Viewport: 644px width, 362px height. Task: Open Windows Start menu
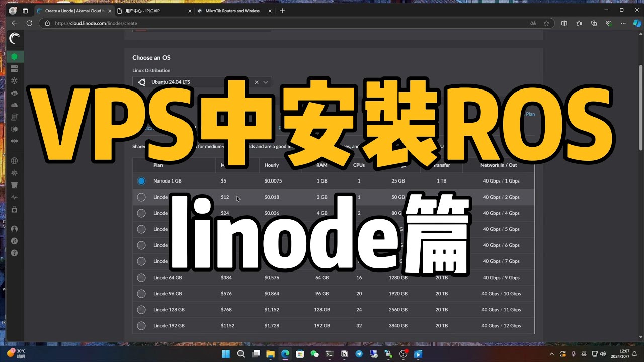(226, 354)
